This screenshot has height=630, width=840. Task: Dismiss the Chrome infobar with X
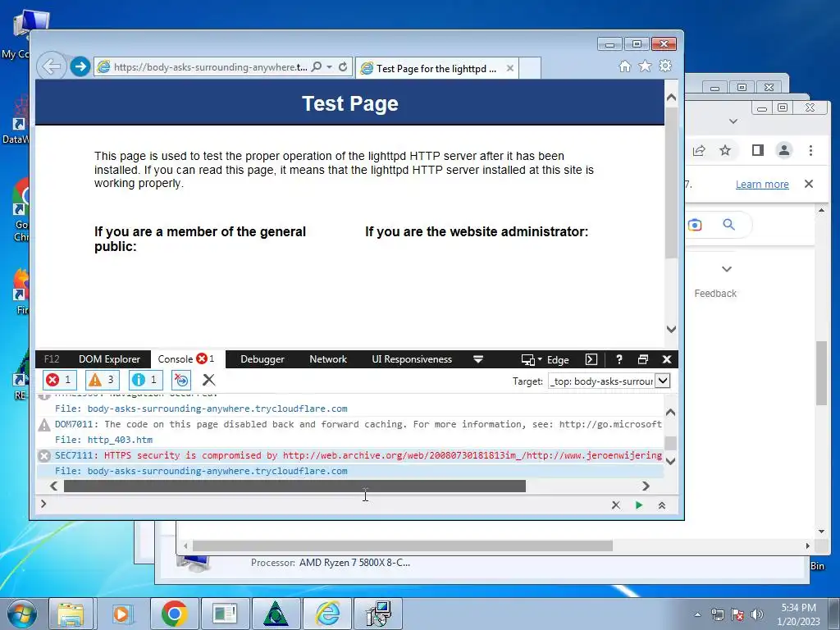pyautogui.click(x=809, y=184)
